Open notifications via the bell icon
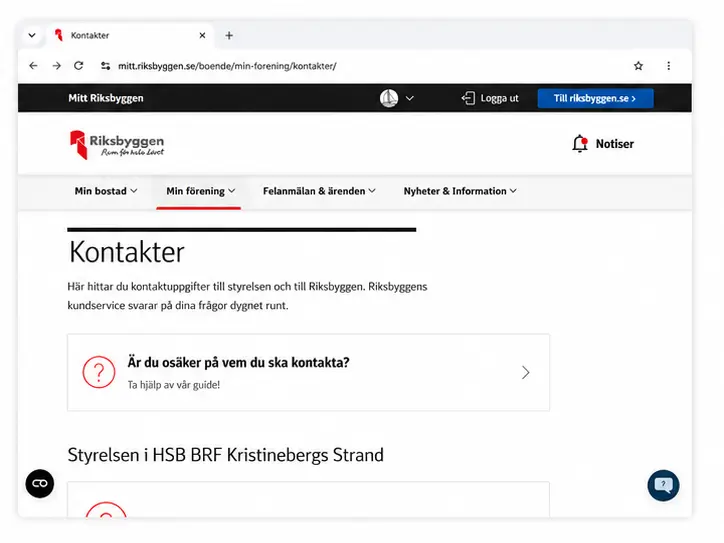This screenshot has width=724, height=543. [x=580, y=144]
